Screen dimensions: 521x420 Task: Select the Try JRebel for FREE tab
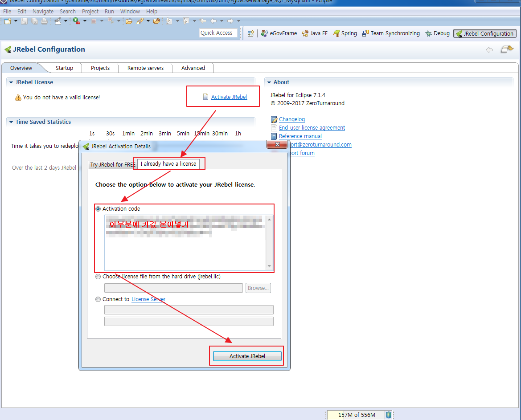click(x=112, y=165)
